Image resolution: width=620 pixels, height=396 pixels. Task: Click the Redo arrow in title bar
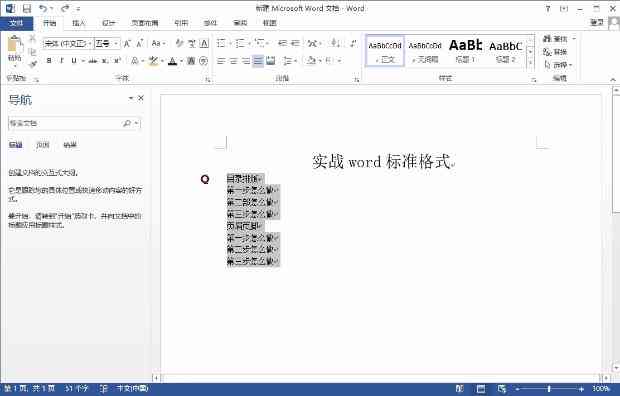click(65, 8)
